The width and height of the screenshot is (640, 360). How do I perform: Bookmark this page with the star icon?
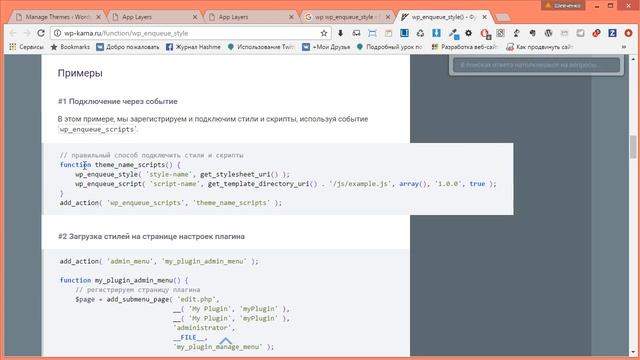tap(324, 33)
